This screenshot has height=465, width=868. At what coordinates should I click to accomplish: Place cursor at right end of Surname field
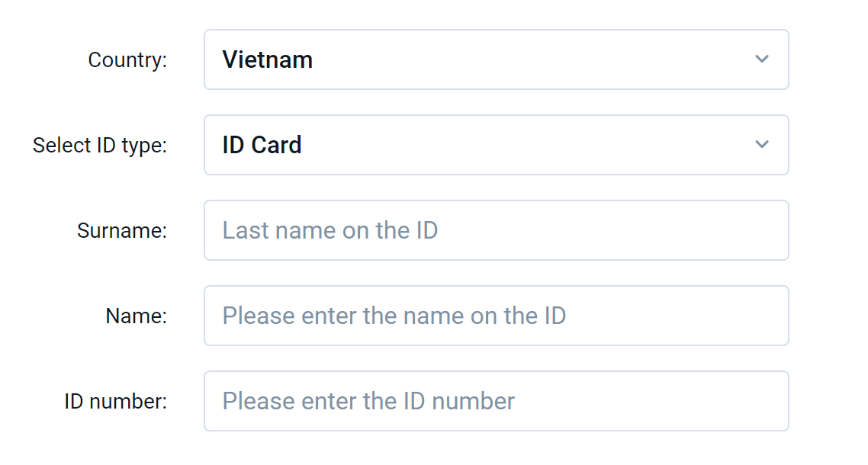770,230
